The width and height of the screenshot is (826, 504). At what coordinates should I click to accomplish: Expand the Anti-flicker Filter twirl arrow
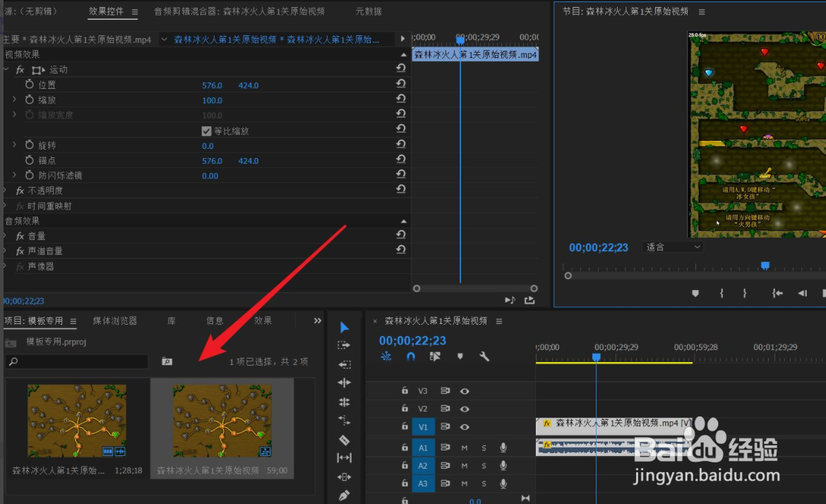click(14, 174)
